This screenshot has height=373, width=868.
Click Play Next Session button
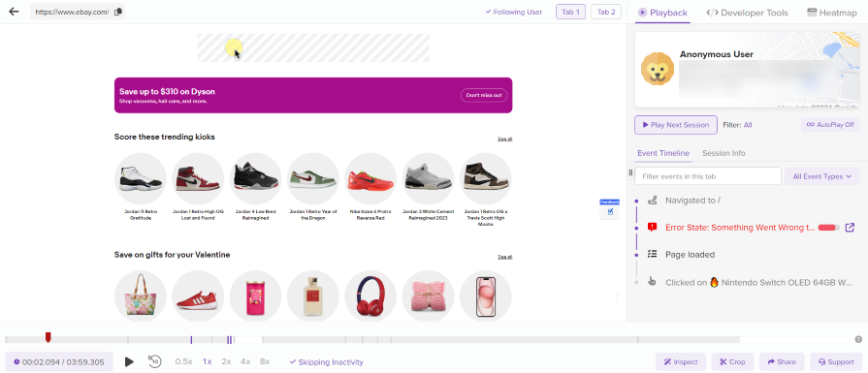pos(676,125)
